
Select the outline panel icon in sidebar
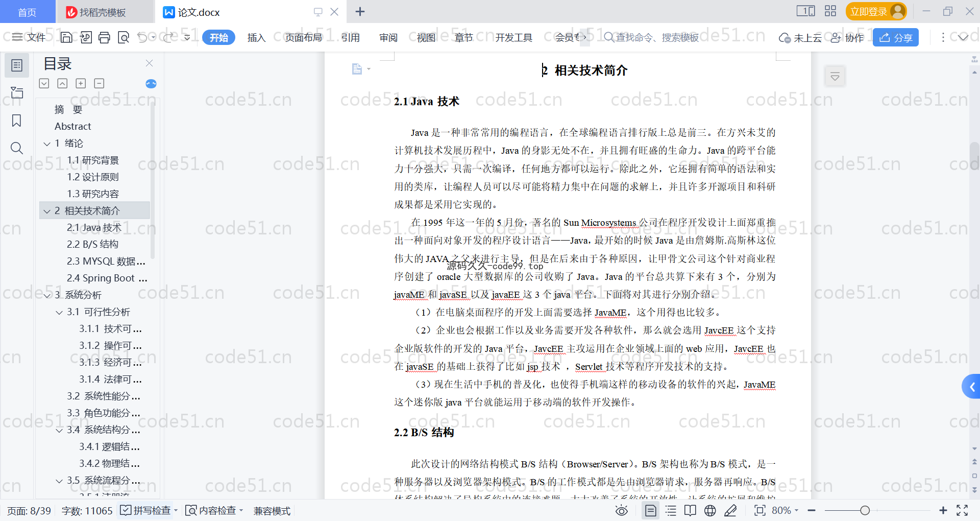click(17, 65)
